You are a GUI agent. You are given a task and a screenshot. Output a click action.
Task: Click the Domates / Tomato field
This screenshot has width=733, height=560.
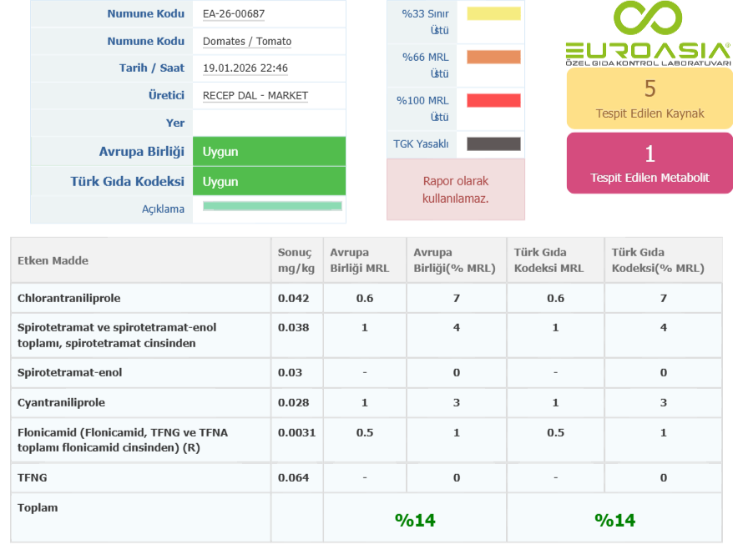[247, 41]
